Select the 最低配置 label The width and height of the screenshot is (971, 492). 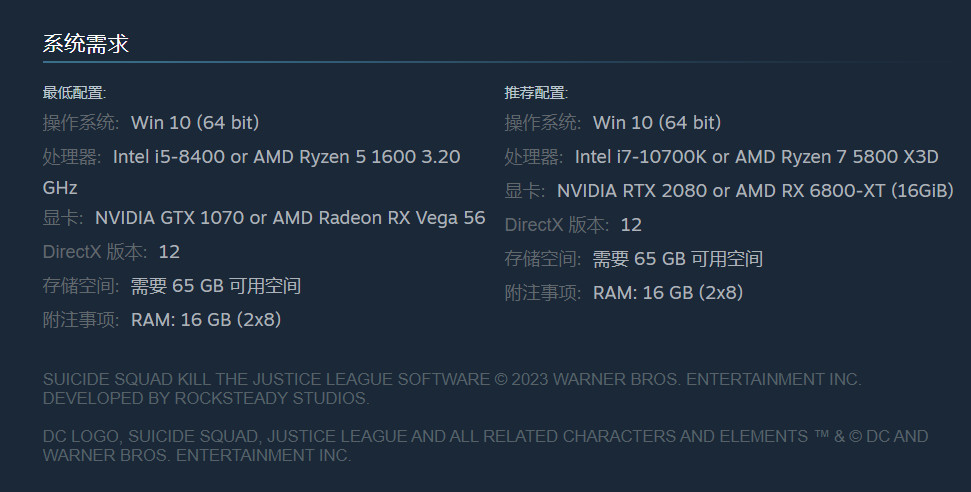coord(73,93)
